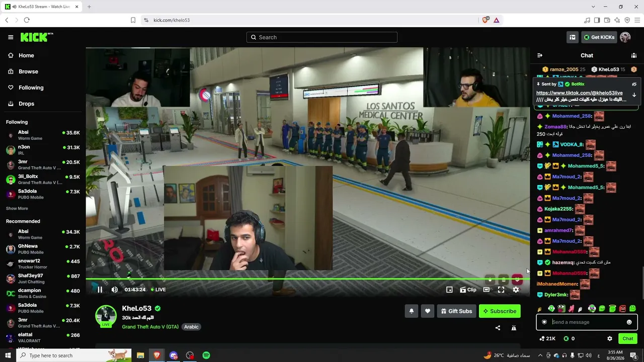Open a new browser tab

(x=89, y=7)
